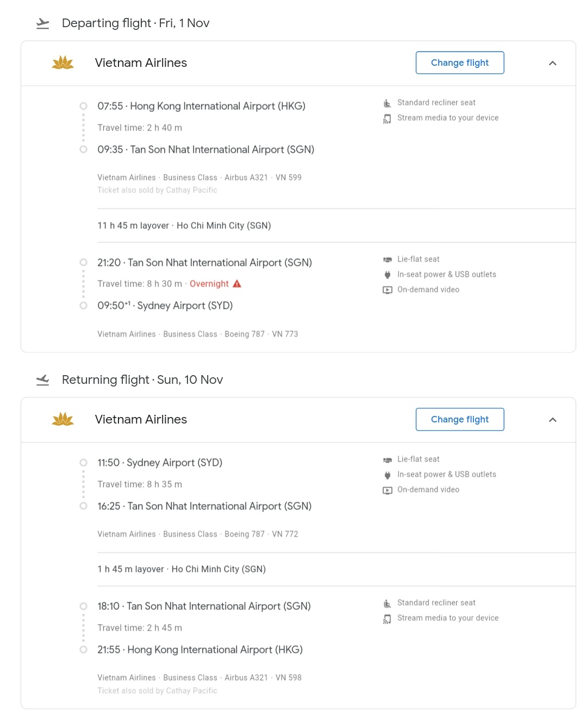Click Vietnam Airlines lotus logo in departing card
The height and width of the screenshot is (728, 587).
click(x=63, y=63)
